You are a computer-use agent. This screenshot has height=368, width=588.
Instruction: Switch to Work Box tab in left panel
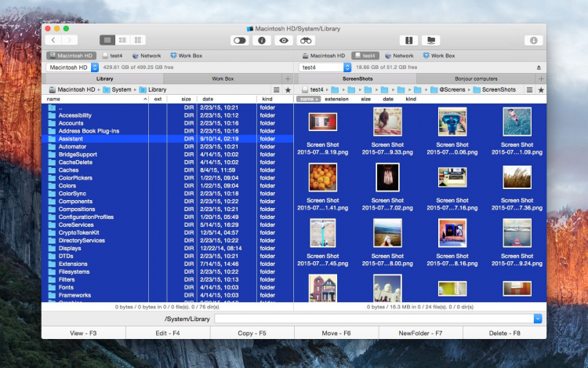point(223,79)
